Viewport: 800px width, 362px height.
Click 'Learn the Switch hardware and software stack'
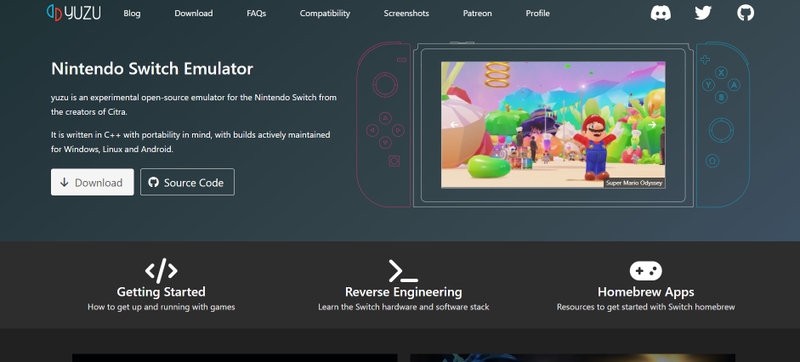pyautogui.click(x=404, y=307)
